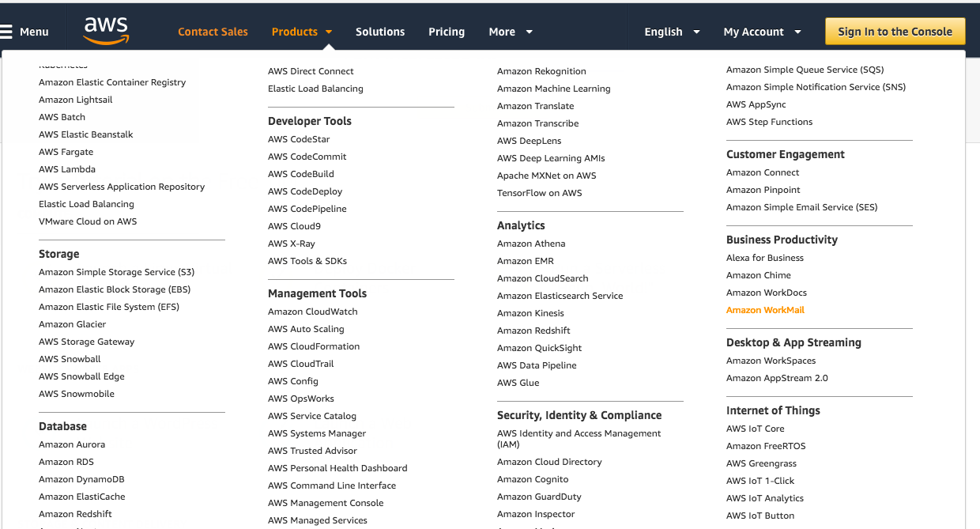Click Sign In to the Console button
Image resolution: width=980 pixels, height=529 pixels.
click(895, 32)
